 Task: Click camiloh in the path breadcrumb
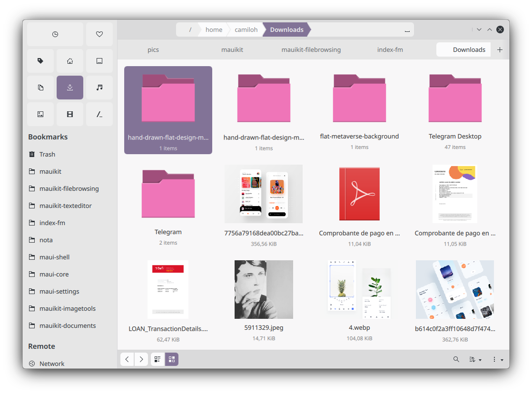click(246, 30)
